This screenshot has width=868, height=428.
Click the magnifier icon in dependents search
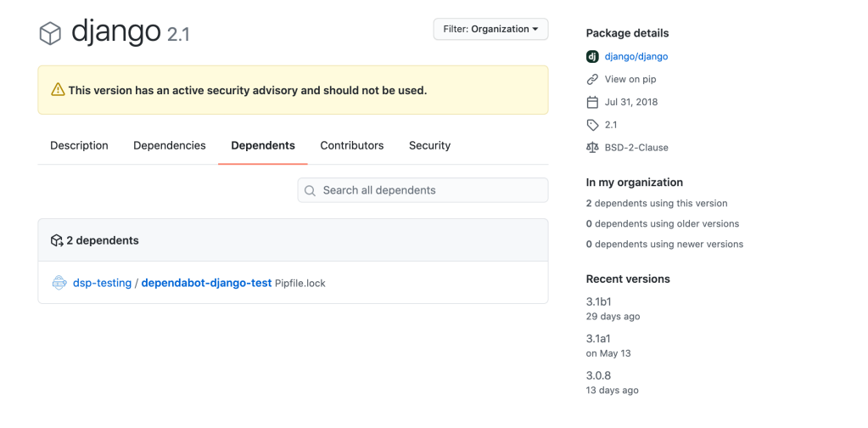[x=311, y=191]
